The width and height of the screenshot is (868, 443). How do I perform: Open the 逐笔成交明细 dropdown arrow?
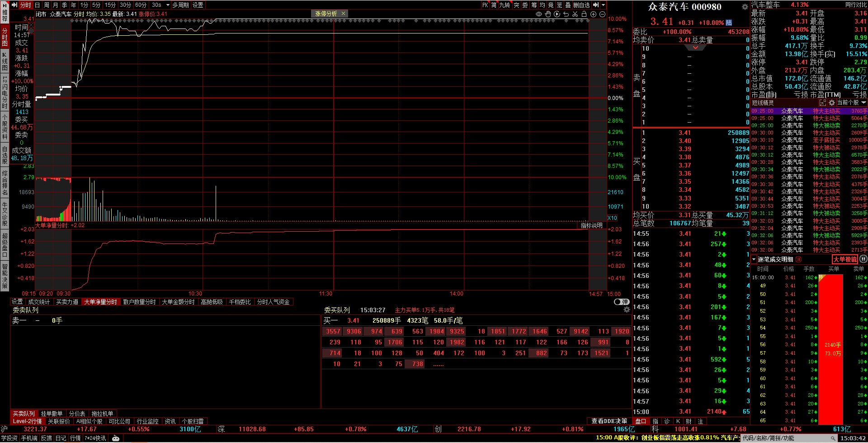[754, 259]
